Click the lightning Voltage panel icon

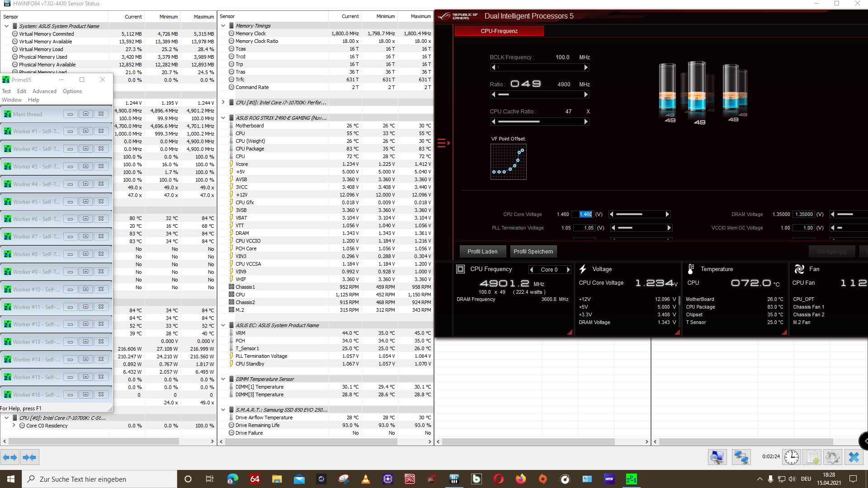coord(583,269)
